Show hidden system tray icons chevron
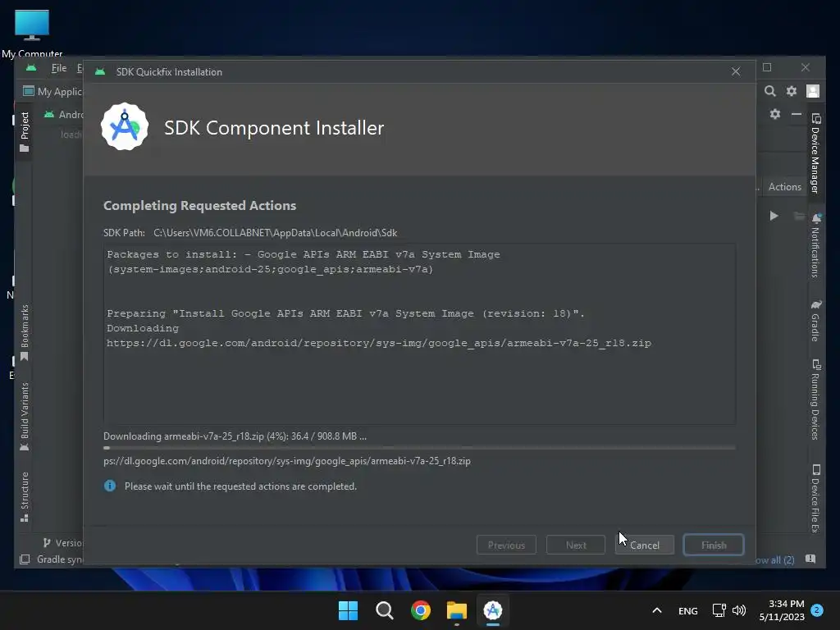The height and width of the screenshot is (630, 840). click(x=657, y=610)
